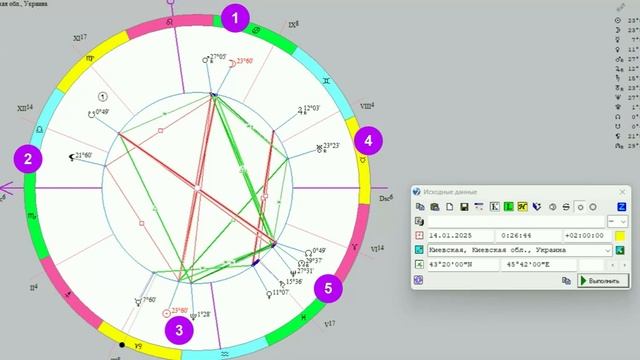This screenshot has height=360, width=640.
Task: Click the coordinates row green icon
Action: pyautogui.click(x=419, y=264)
